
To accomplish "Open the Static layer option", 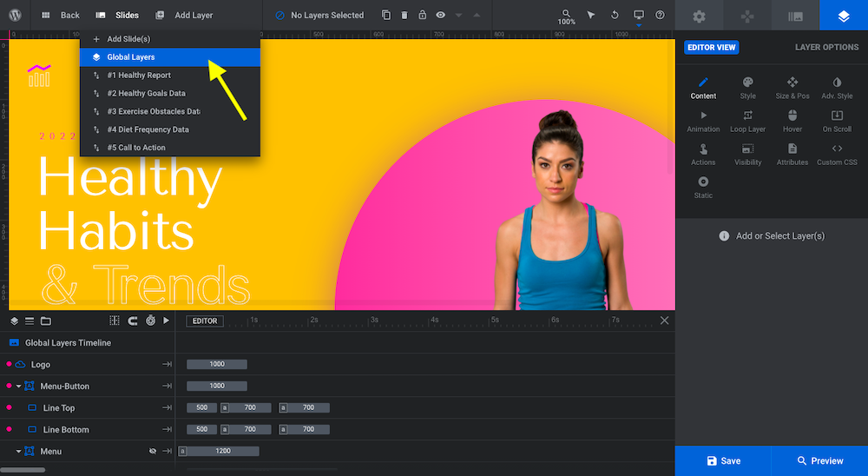I will pos(703,188).
